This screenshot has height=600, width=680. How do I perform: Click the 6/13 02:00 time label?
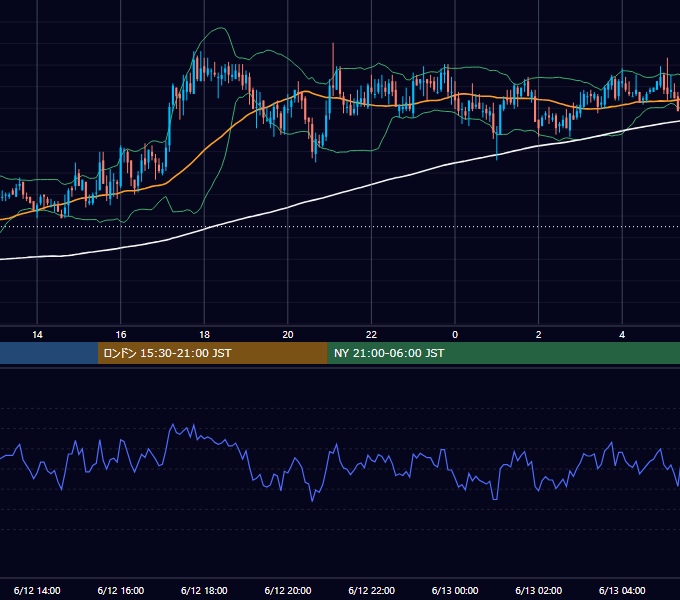539,590
